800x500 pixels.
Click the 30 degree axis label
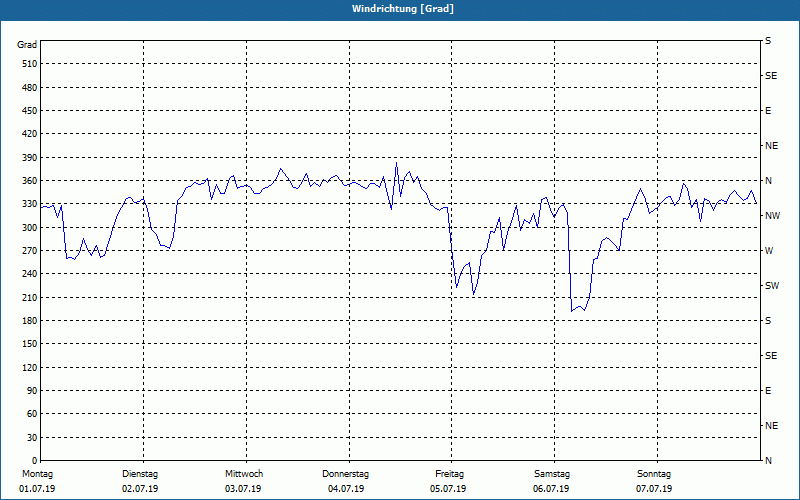(x=32, y=437)
